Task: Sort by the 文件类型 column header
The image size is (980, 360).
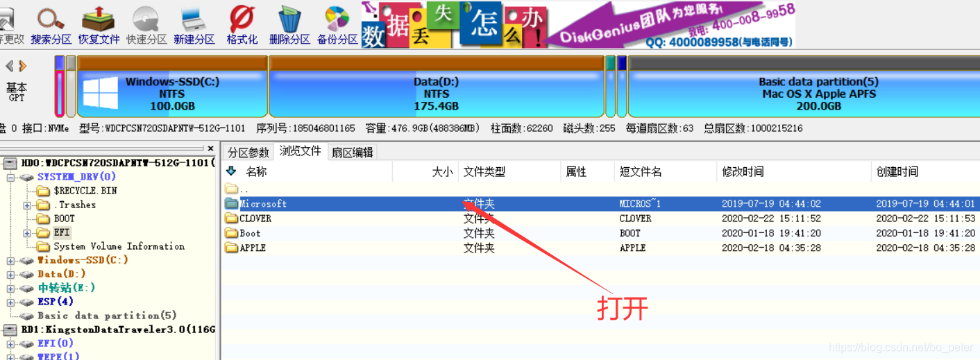Action: tap(509, 171)
